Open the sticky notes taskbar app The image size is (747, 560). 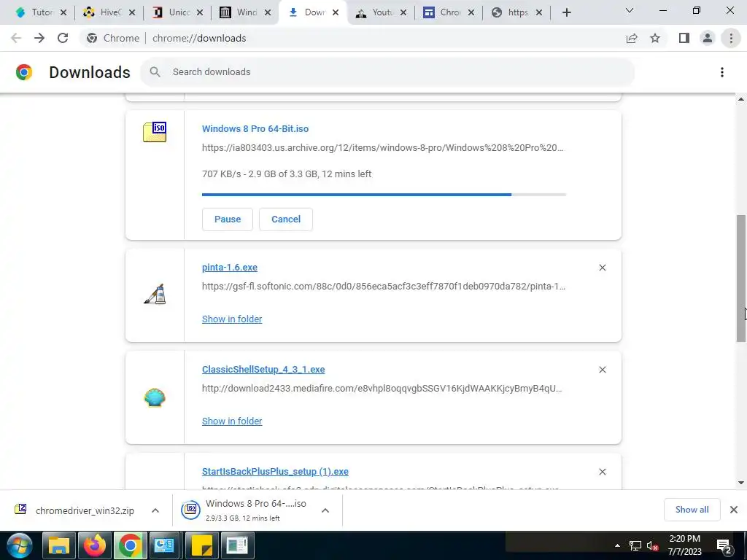[x=202, y=545]
